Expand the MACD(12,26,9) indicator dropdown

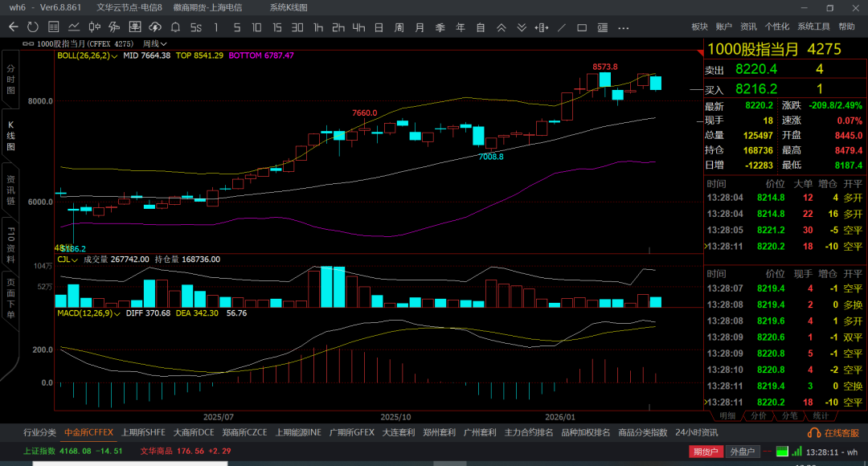pyautogui.click(x=89, y=313)
